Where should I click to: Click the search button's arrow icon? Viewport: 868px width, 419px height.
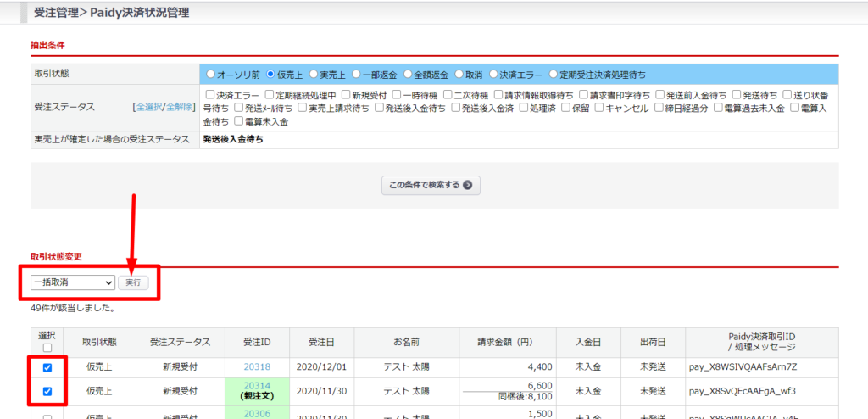coord(467,185)
